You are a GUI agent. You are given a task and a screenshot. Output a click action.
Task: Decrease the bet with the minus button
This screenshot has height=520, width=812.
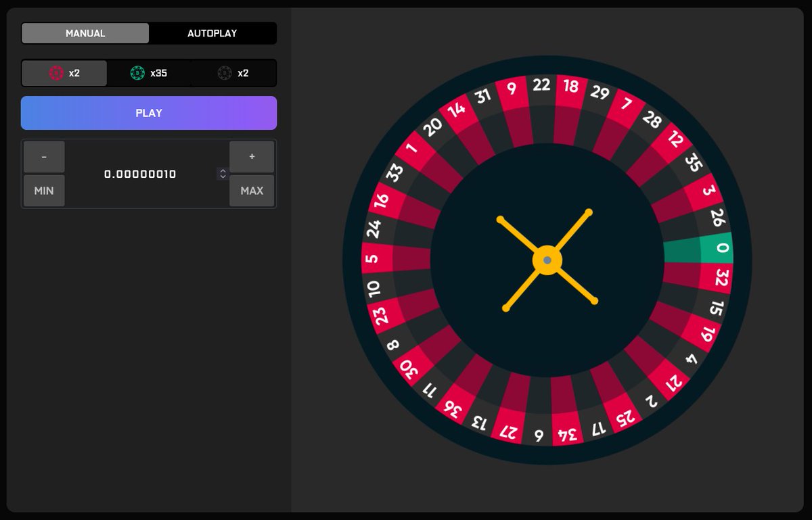(43, 156)
